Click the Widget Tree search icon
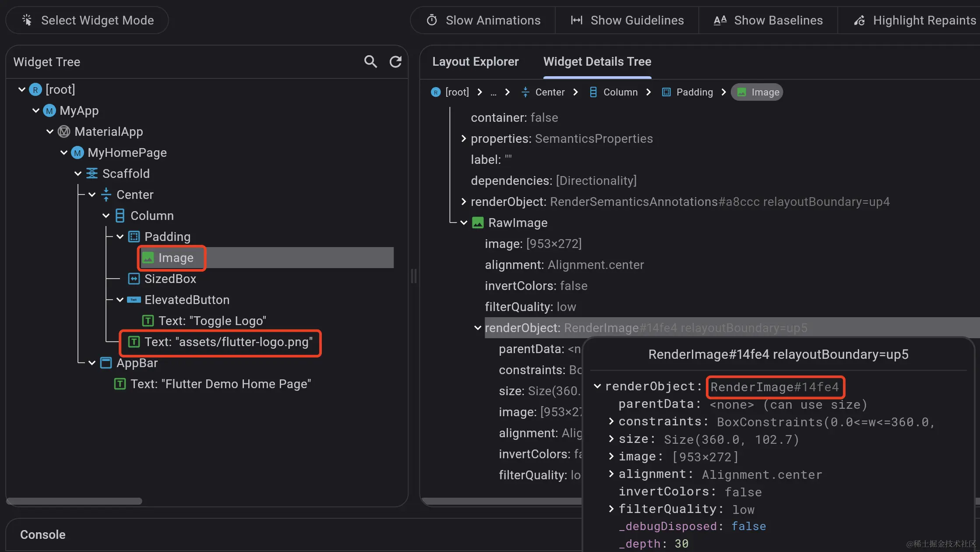The width and height of the screenshot is (980, 552). pyautogui.click(x=370, y=62)
